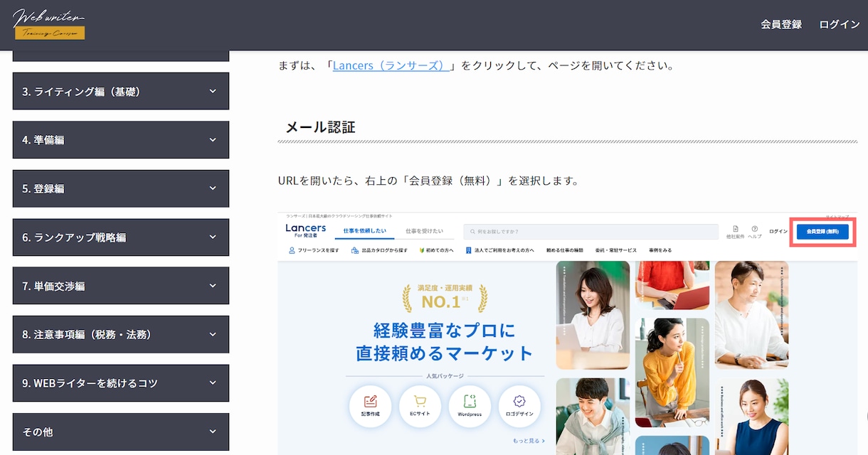The height and width of the screenshot is (455, 868).
Task: Expand the 7. 単価交渉編 section
Action: click(x=121, y=286)
